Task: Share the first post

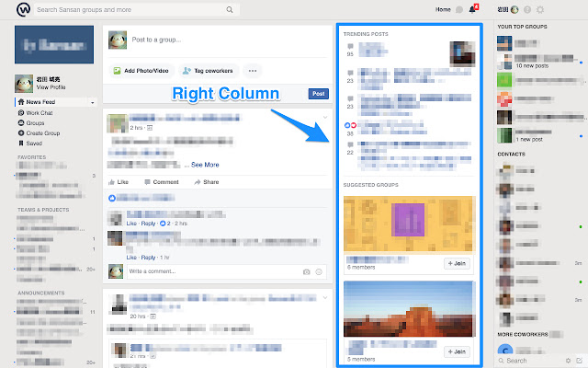Action: pyautogui.click(x=207, y=182)
